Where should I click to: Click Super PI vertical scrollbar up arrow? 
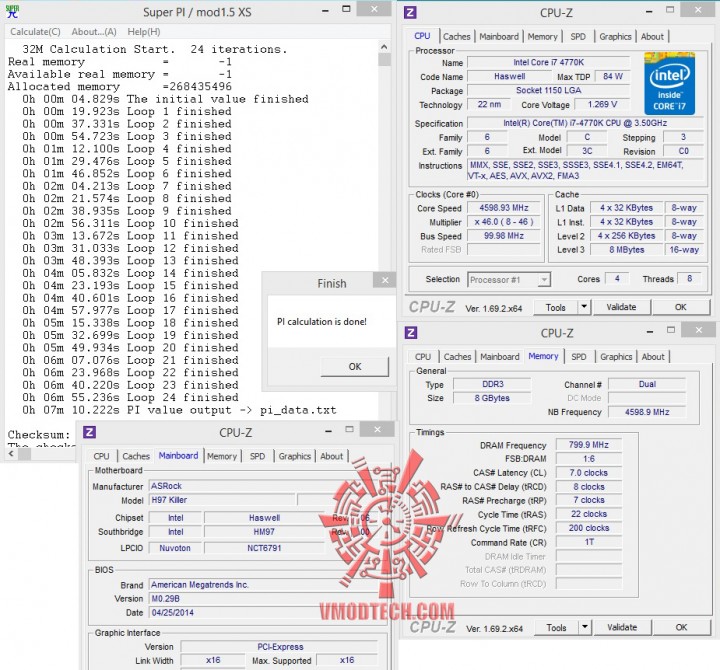click(x=384, y=47)
